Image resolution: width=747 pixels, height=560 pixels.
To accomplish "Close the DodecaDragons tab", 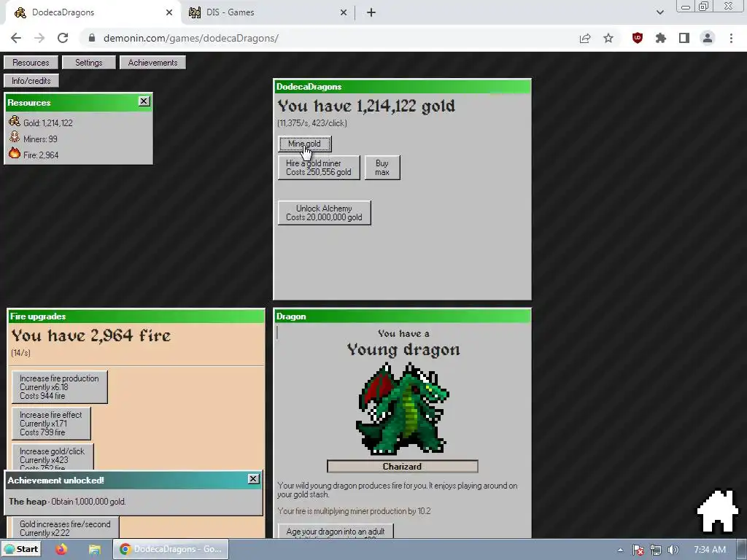I will pyautogui.click(x=169, y=12).
